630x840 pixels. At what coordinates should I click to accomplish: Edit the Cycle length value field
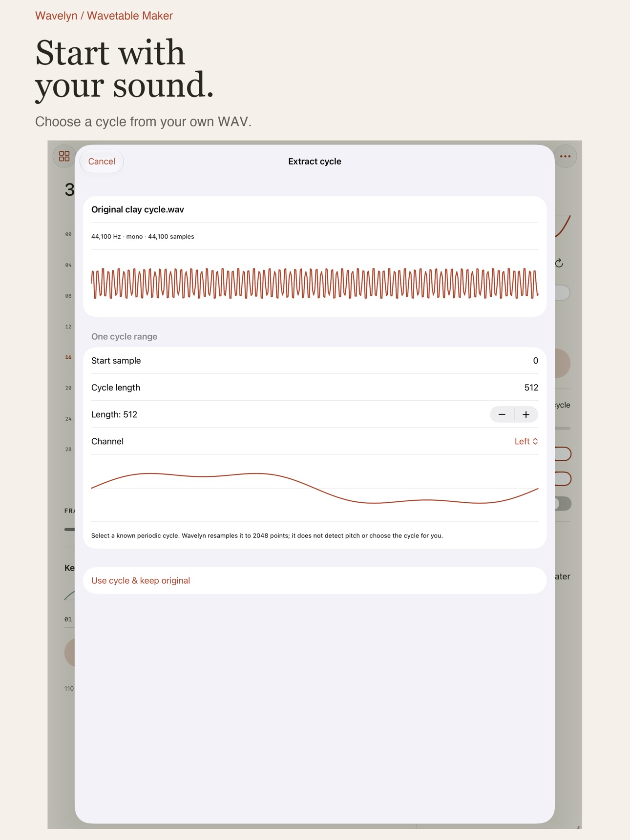click(315, 388)
